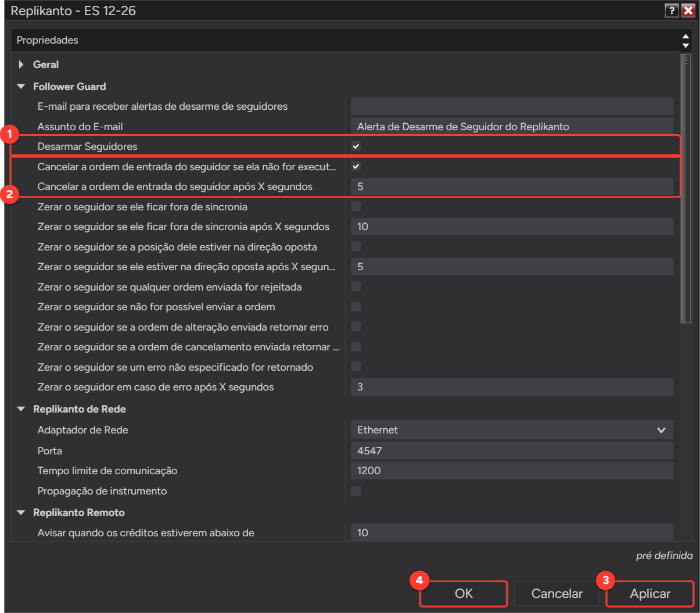
Task: Click the OK button
Action: [x=464, y=594]
